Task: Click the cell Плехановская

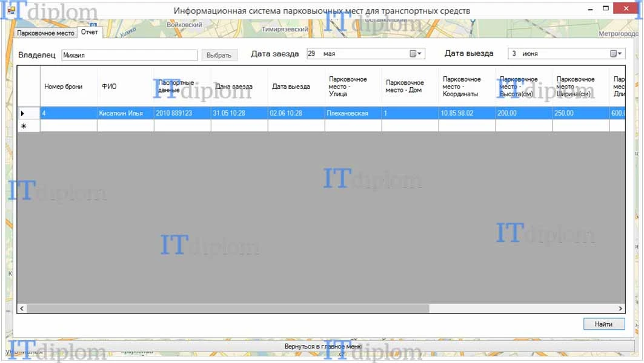Action: [x=353, y=113]
